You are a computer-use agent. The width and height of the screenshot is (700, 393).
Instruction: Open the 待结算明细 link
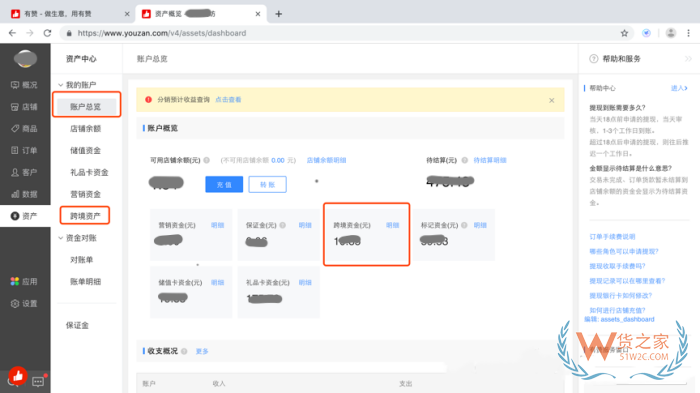coord(490,160)
